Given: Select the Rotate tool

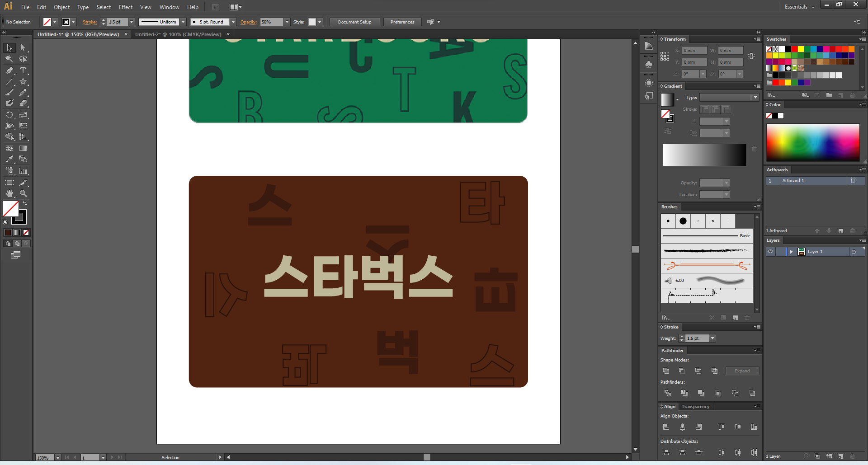Looking at the screenshot, I should tap(9, 115).
